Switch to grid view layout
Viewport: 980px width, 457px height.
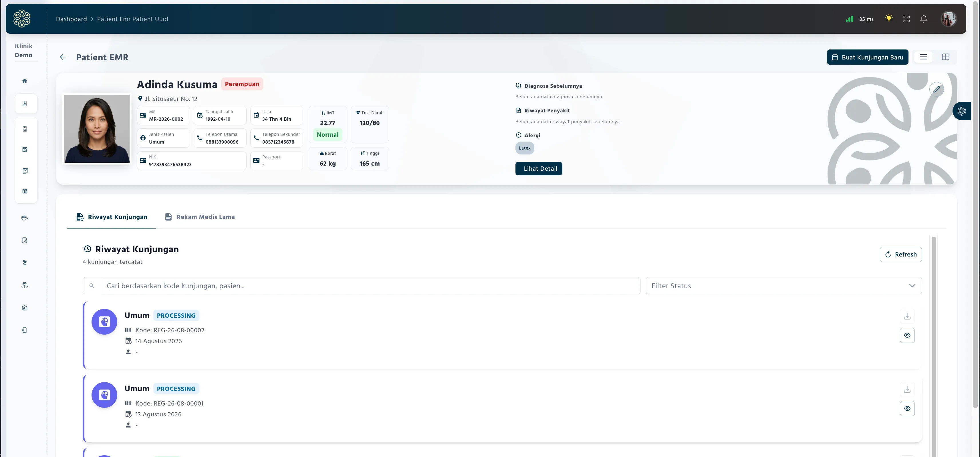coord(945,57)
